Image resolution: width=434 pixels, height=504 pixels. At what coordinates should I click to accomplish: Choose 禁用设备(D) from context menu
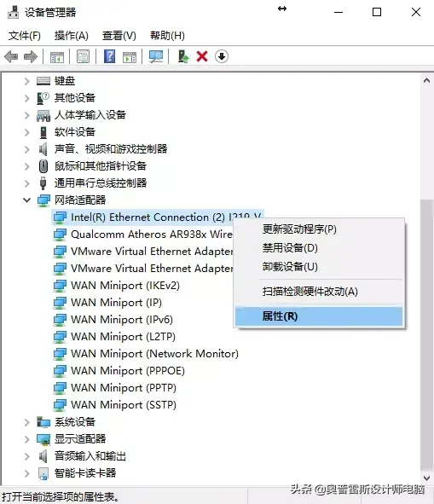[x=319, y=248]
